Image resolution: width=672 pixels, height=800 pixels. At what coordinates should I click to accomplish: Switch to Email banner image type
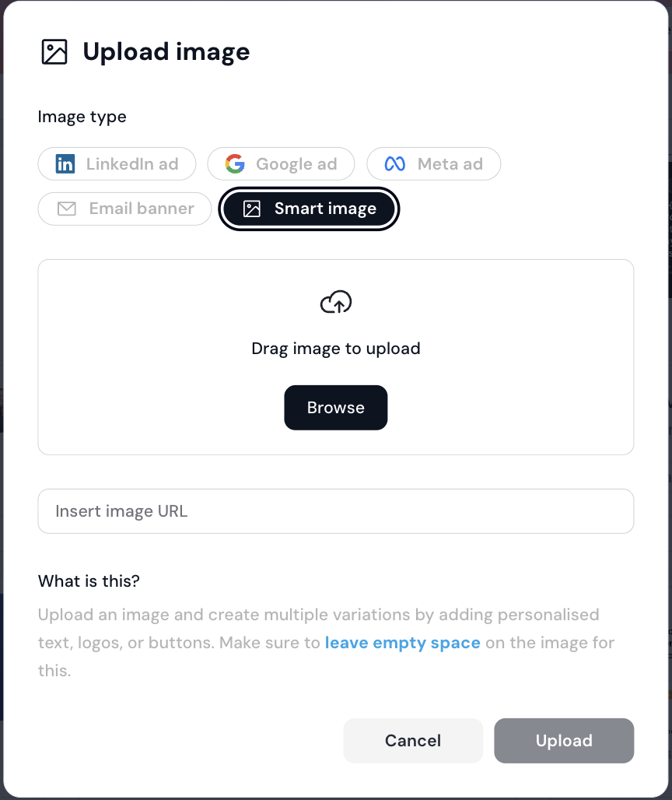(x=141, y=209)
